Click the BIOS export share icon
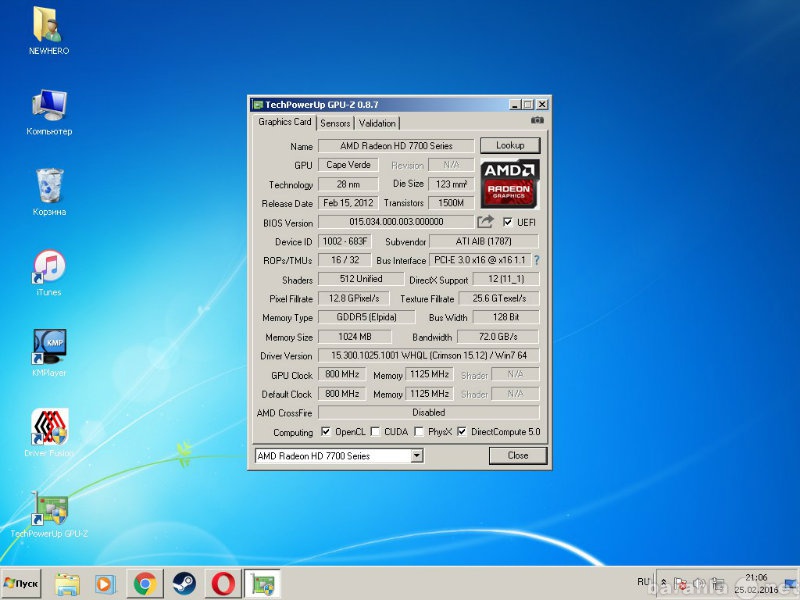Screen dimensions: 800x600 (485, 221)
